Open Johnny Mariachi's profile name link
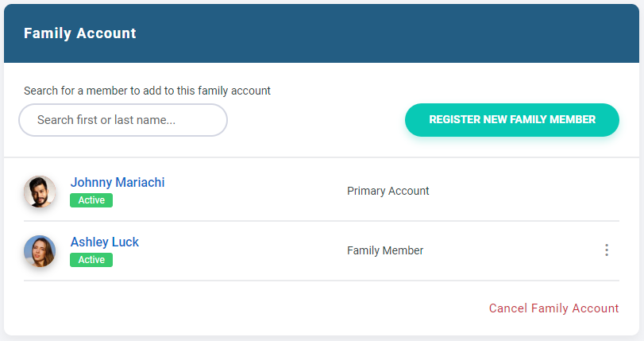The image size is (644, 341). [x=118, y=182]
